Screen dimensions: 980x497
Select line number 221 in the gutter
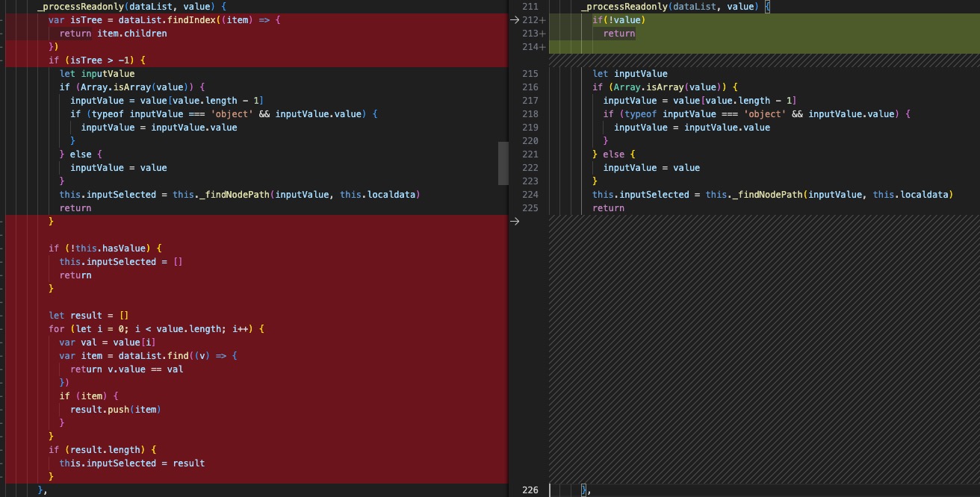(530, 154)
